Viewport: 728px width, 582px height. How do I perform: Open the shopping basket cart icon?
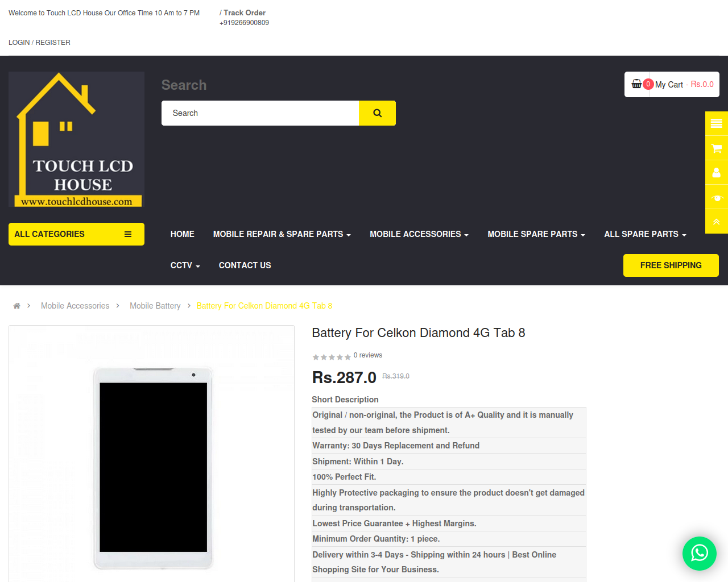click(636, 84)
